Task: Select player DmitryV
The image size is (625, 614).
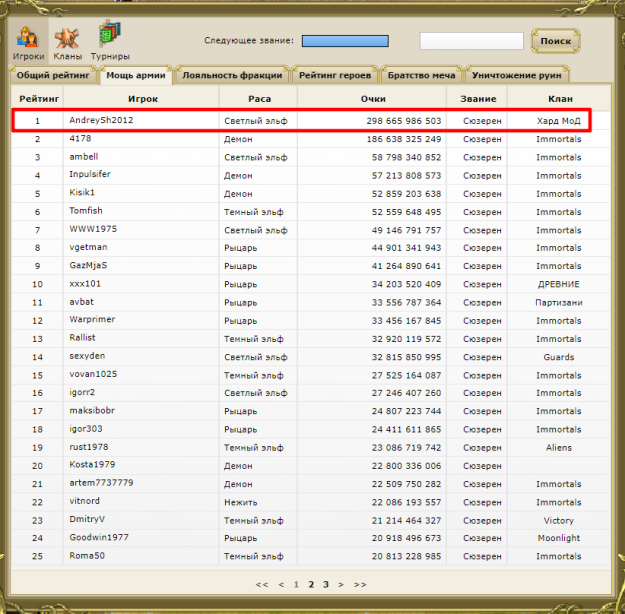Action: tap(87, 519)
